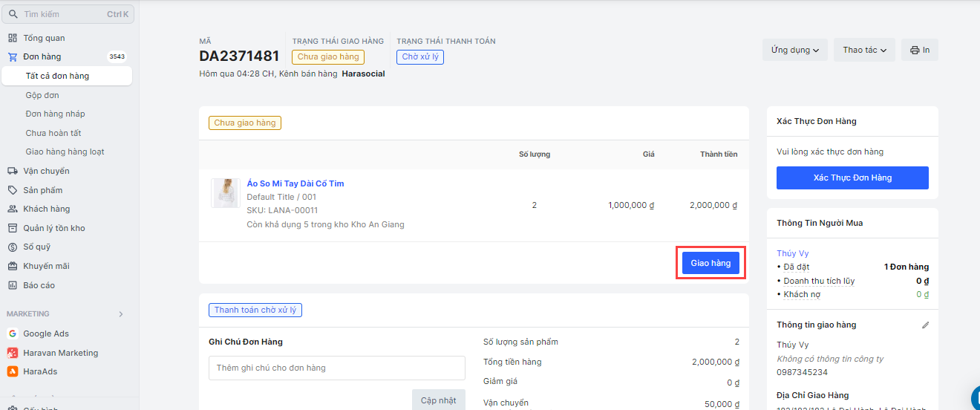Viewport: 980px width, 410px height.
Task: Go to Gộp đơn
Action: click(x=42, y=95)
